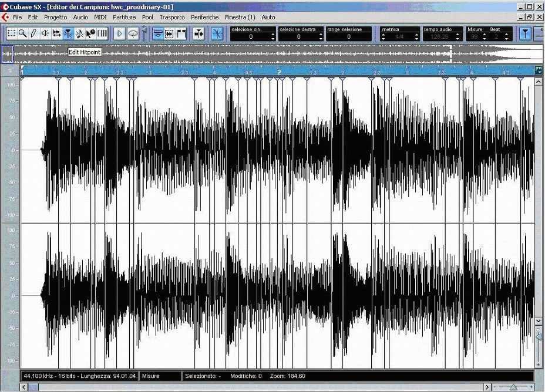Viewport: 545px width, 392px height.
Task: Open the Trasporto menu
Action: coord(171,18)
